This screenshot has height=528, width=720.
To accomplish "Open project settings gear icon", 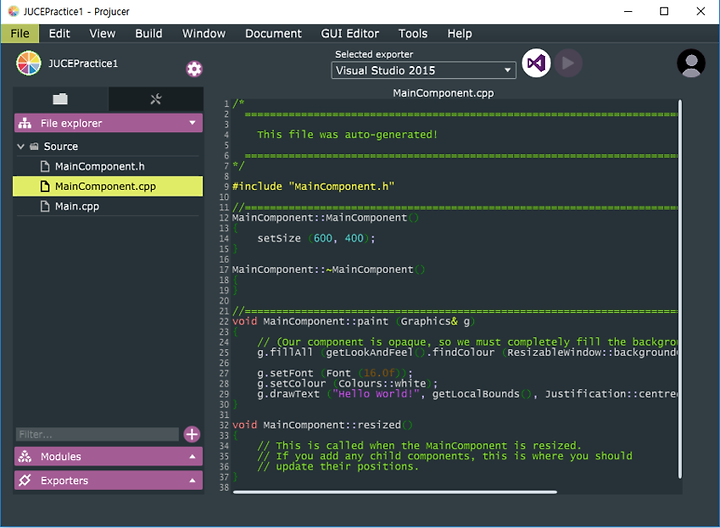I will click(x=194, y=69).
